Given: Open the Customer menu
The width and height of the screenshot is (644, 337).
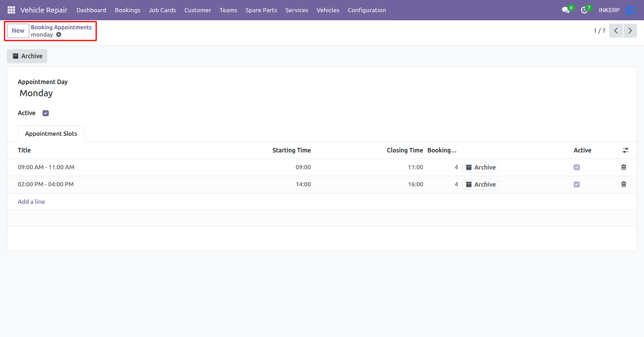Looking at the screenshot, I should pos(198,10).
